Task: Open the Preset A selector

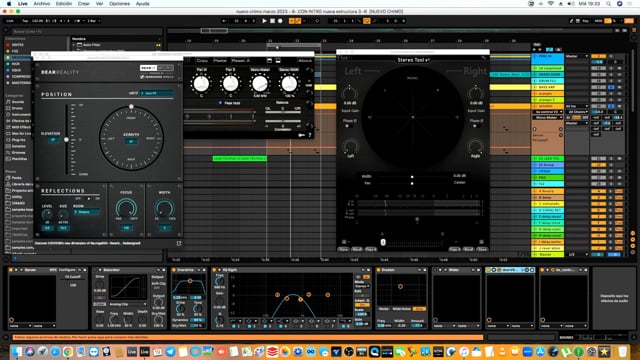Action: coord(240,60)
